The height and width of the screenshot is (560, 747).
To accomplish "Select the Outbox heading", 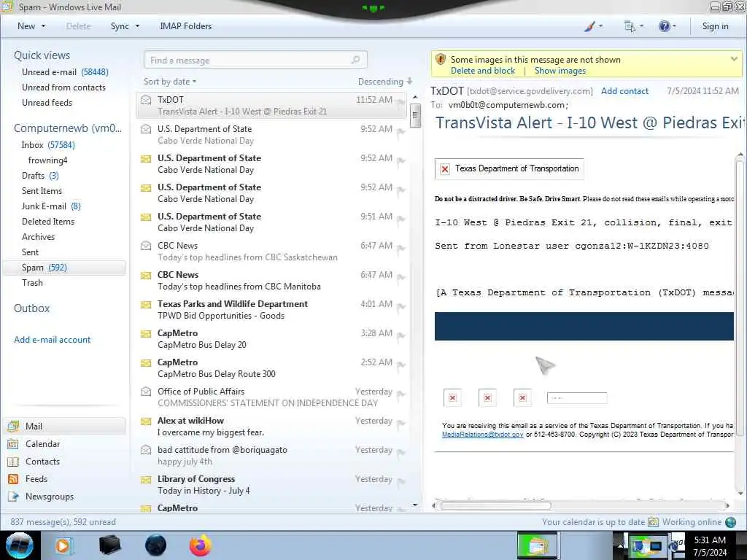I will 31,308.
